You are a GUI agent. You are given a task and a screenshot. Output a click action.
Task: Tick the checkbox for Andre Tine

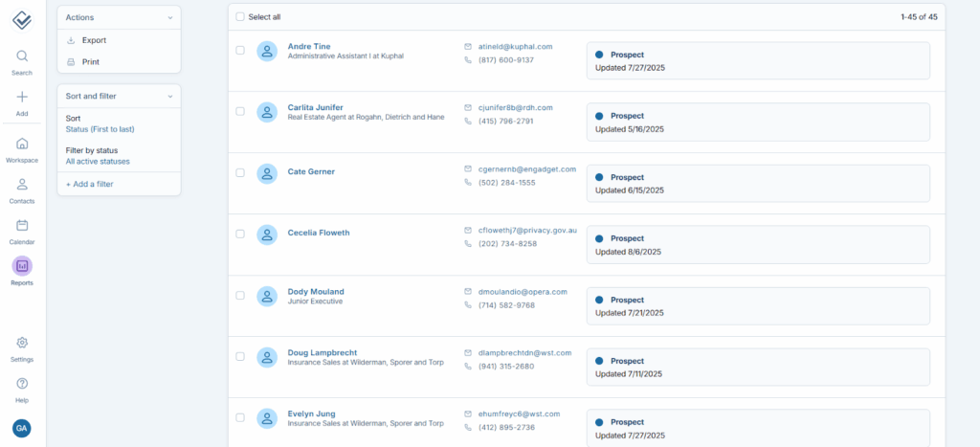click(x=240, y=51)
